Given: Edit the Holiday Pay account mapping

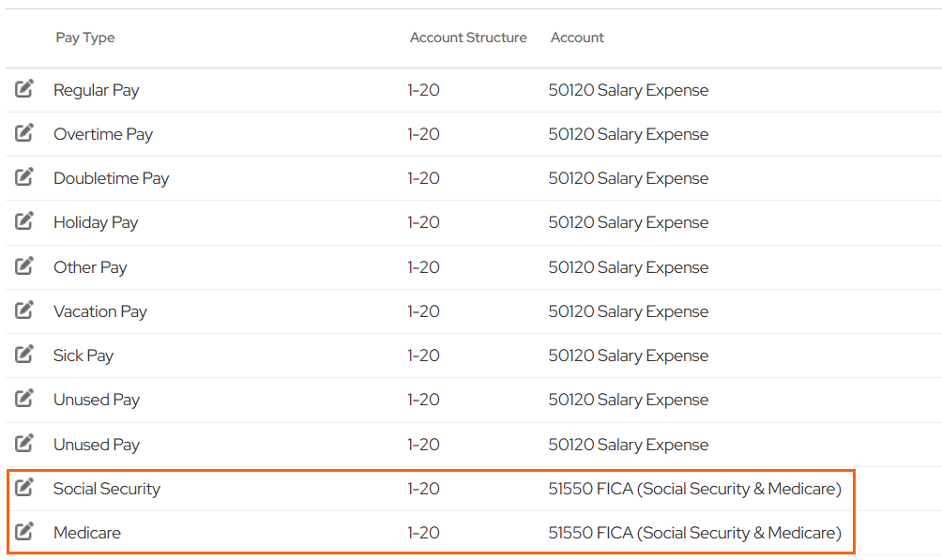Looking at the screenshot, I should pos(24,221).
